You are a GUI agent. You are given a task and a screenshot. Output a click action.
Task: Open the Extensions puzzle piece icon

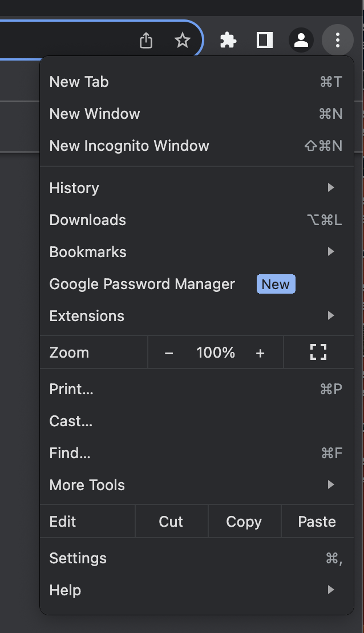click(x=228, y=41)
